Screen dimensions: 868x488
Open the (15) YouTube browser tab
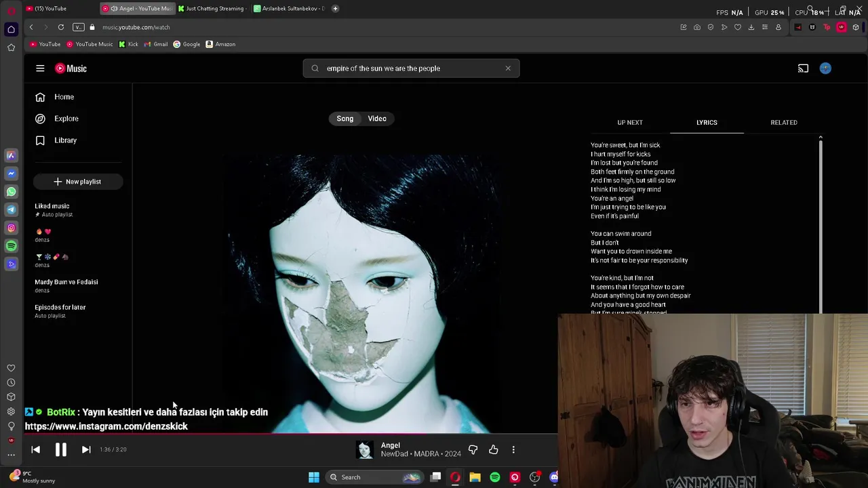coord(60,9)
